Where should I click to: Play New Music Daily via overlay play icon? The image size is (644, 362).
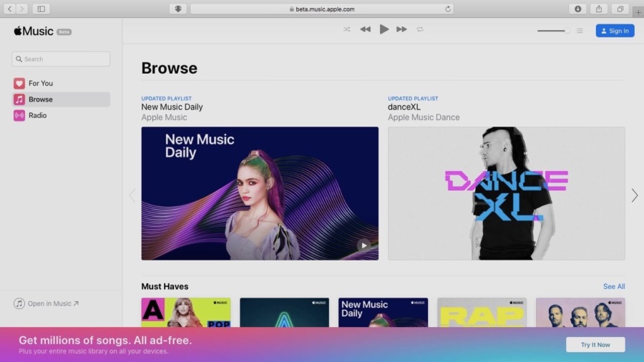364,245
